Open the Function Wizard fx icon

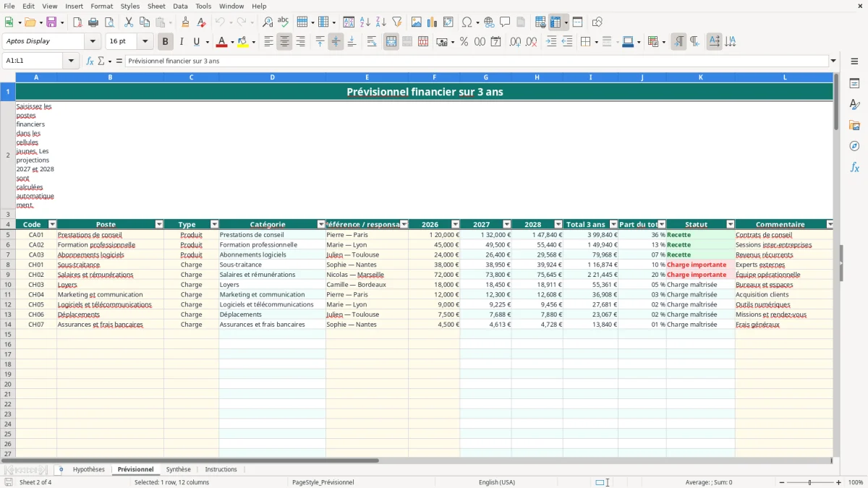[x=90, y=61]
